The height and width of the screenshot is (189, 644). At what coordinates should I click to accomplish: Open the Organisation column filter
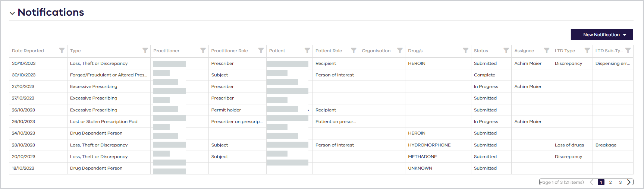(400, 50)
